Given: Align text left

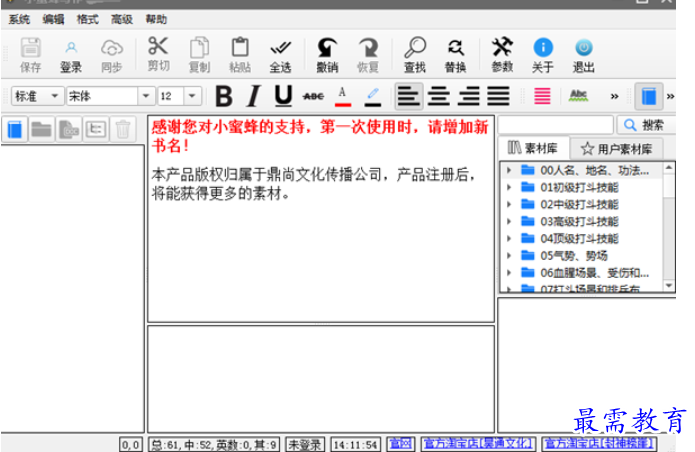Looking at the screenshot, I should tap(408, 96).
